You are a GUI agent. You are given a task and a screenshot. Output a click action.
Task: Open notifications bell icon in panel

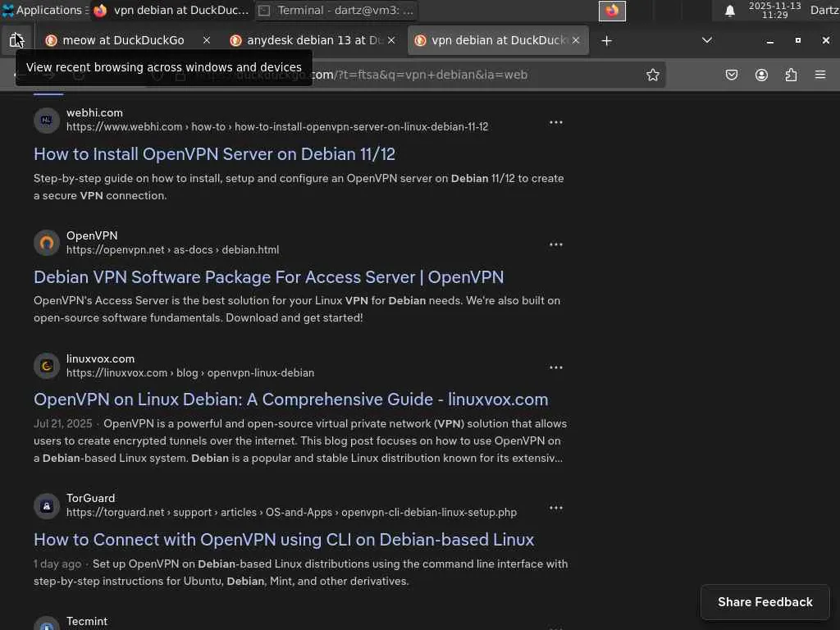[x=729, y=11]
